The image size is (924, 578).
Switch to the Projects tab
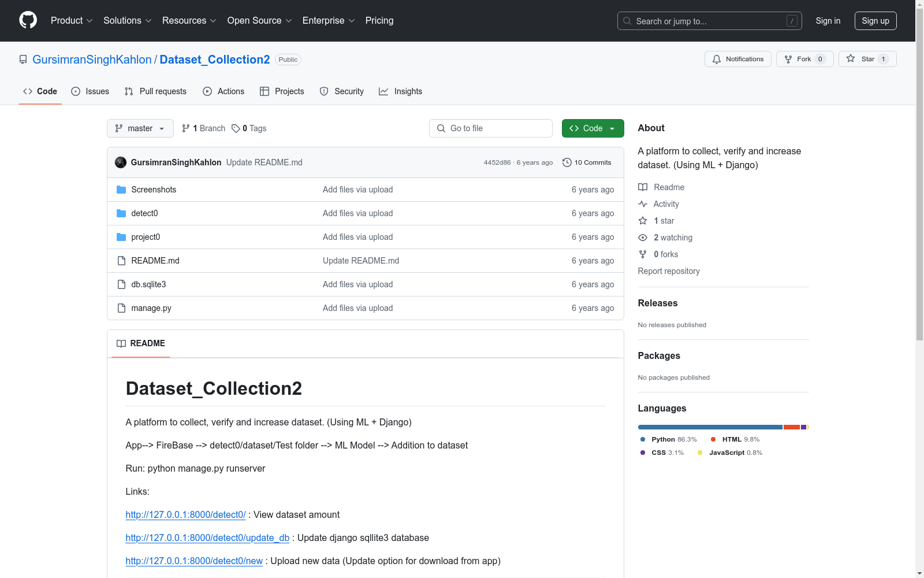click(282, 91)
